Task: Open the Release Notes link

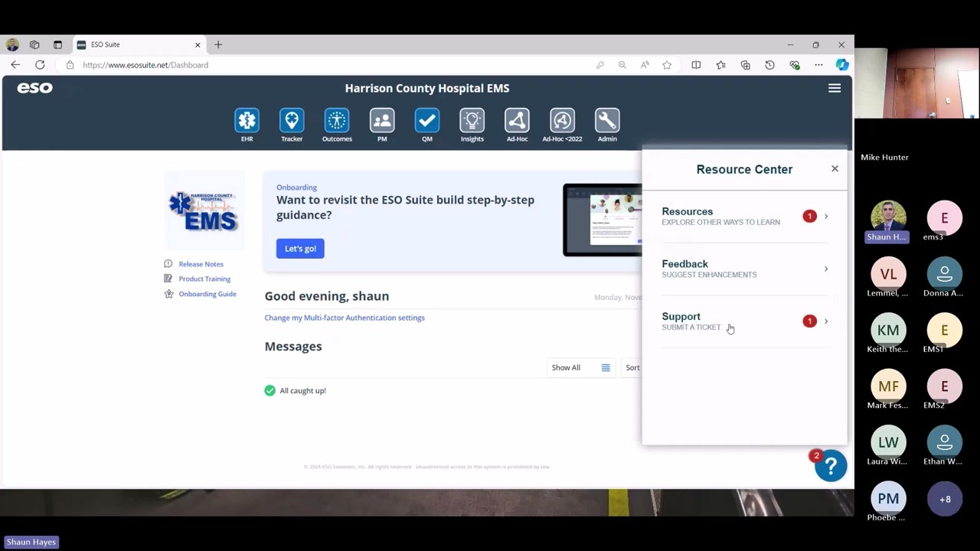Action: point(201,264)
